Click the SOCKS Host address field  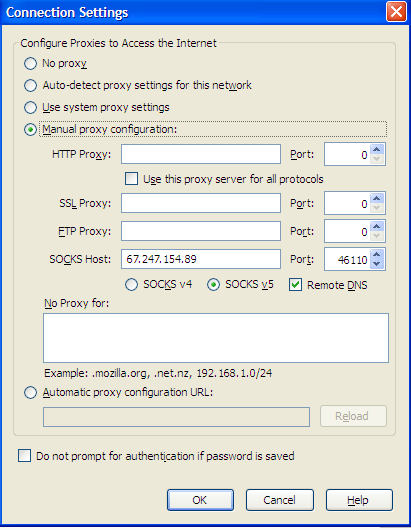pos(201,259)
